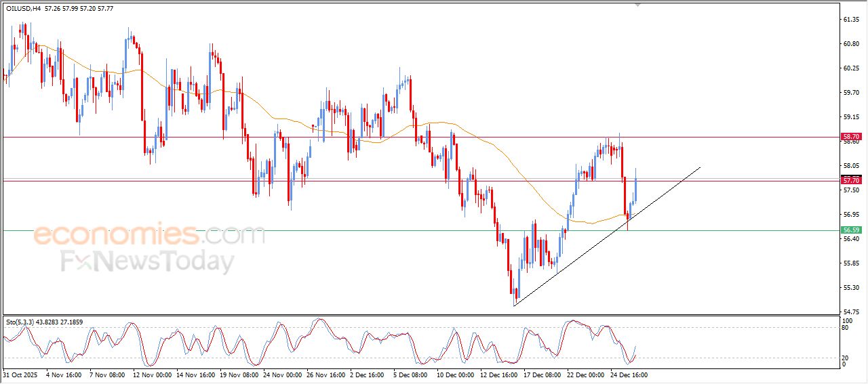Click the 60.80 price axis label
The image size is (868, 384).
850,44
